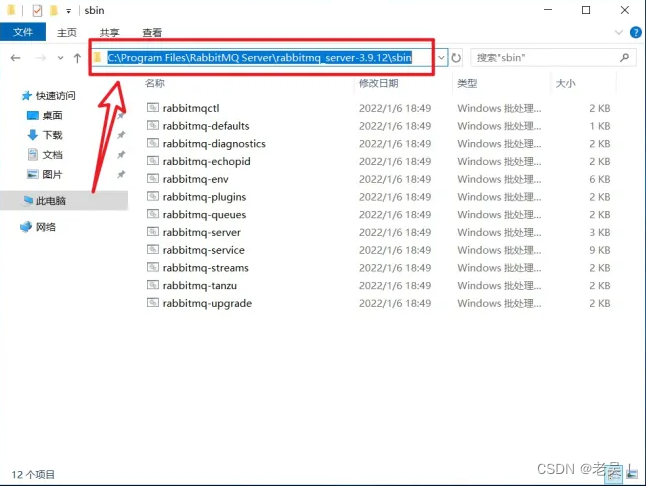Click the 9 KB size of rabbitmq-service
Viewport: 646px width, 486px height.
599,250
